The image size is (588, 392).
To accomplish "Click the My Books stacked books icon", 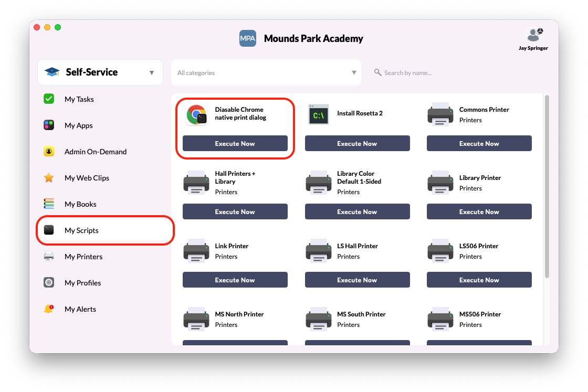I will point(49,204).
